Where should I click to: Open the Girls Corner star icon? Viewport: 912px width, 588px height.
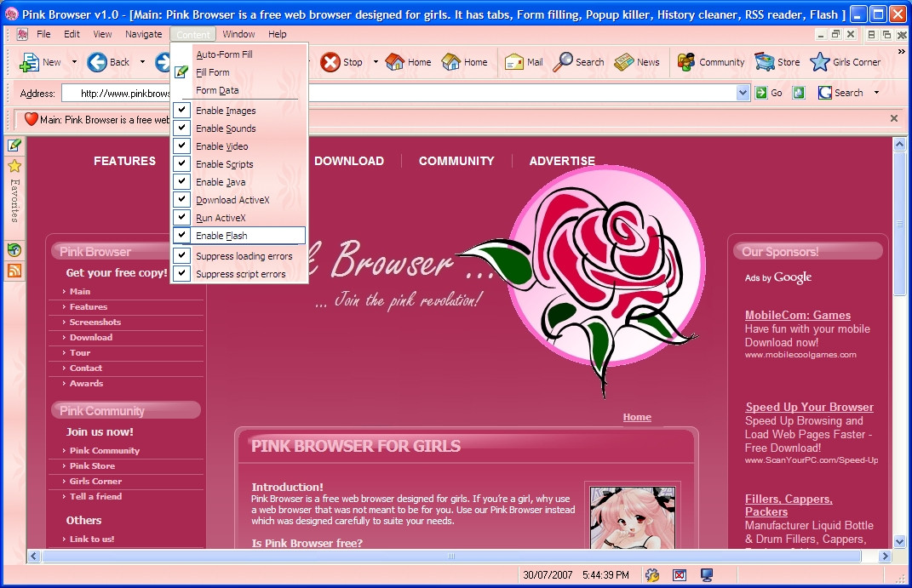819,62
